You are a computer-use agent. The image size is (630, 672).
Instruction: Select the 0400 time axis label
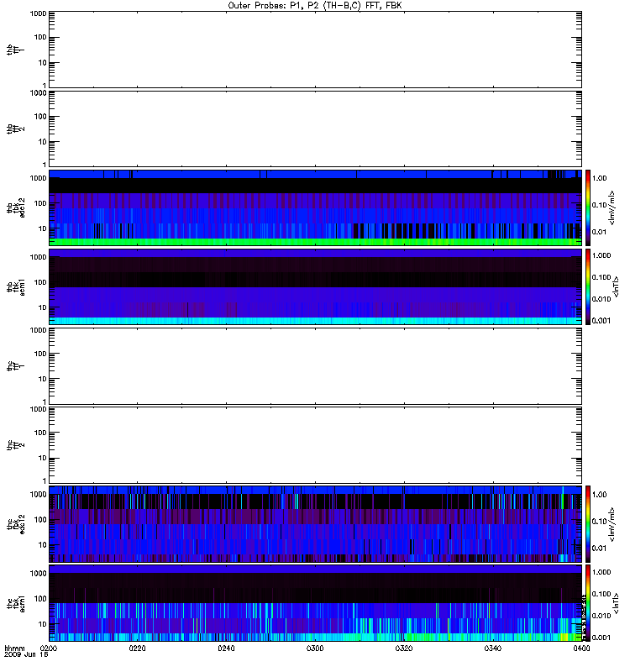[x=581, y=648]
